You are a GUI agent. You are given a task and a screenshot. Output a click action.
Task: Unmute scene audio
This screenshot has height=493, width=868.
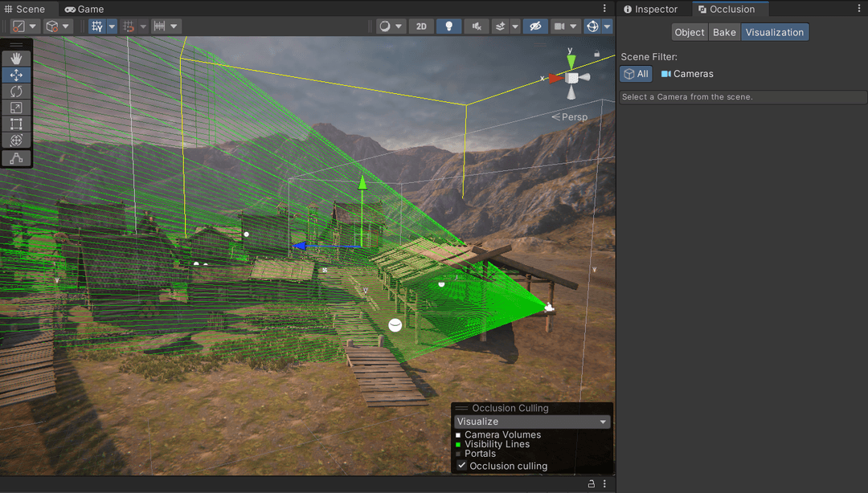point(476,26)
